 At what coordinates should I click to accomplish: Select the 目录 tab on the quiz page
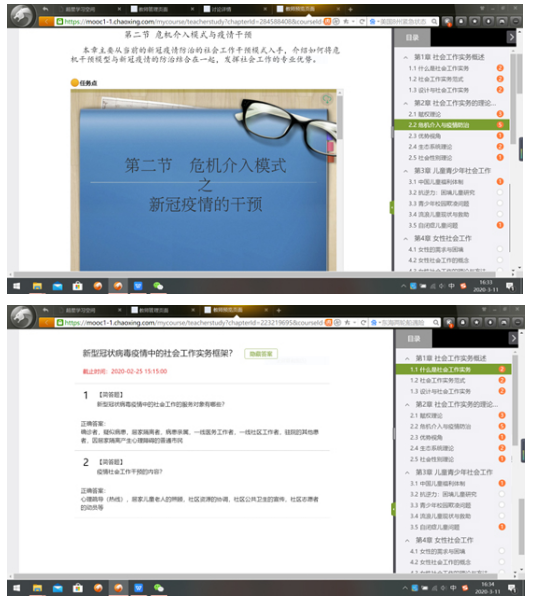tap(414, 339)
